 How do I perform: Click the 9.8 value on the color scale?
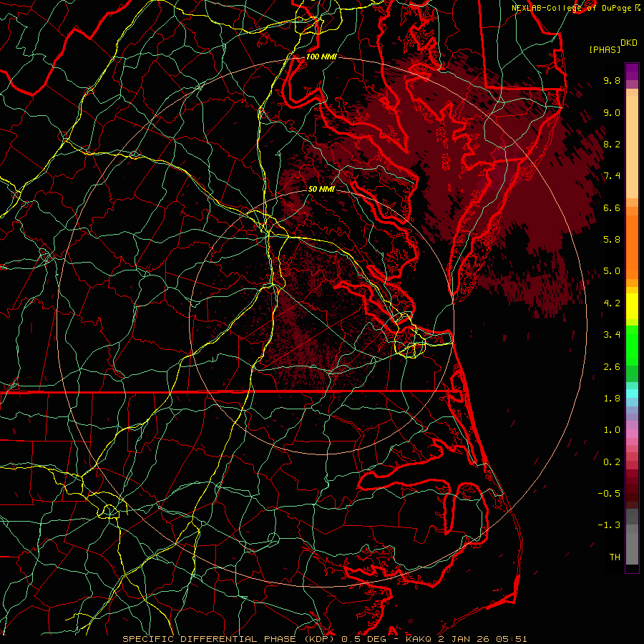tap(612, 80)
